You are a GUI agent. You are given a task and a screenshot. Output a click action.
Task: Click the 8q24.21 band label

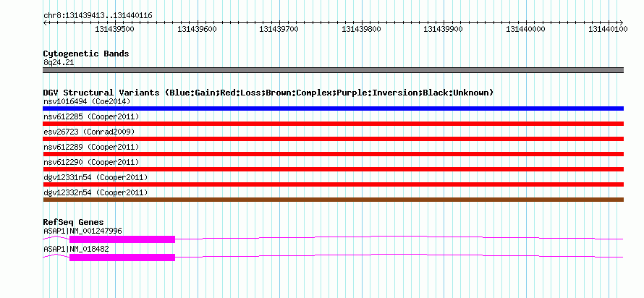coord(59,63)
